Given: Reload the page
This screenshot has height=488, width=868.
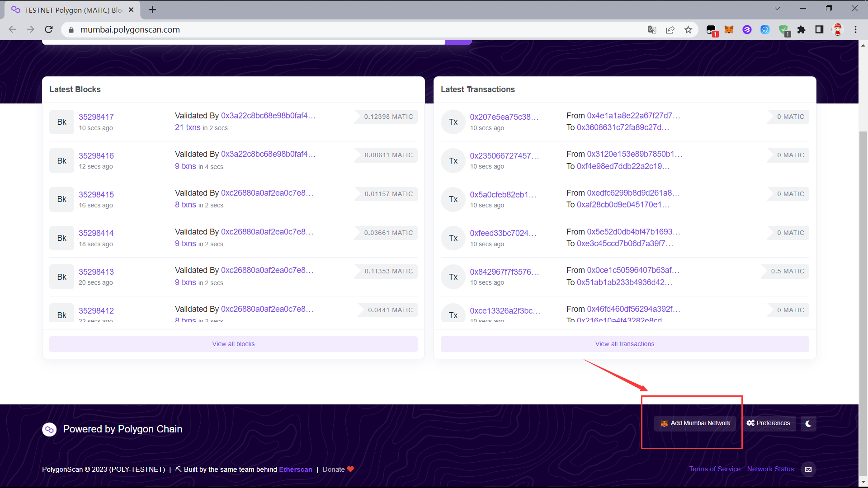Looking at the screenshot, I should click(49, 30).
